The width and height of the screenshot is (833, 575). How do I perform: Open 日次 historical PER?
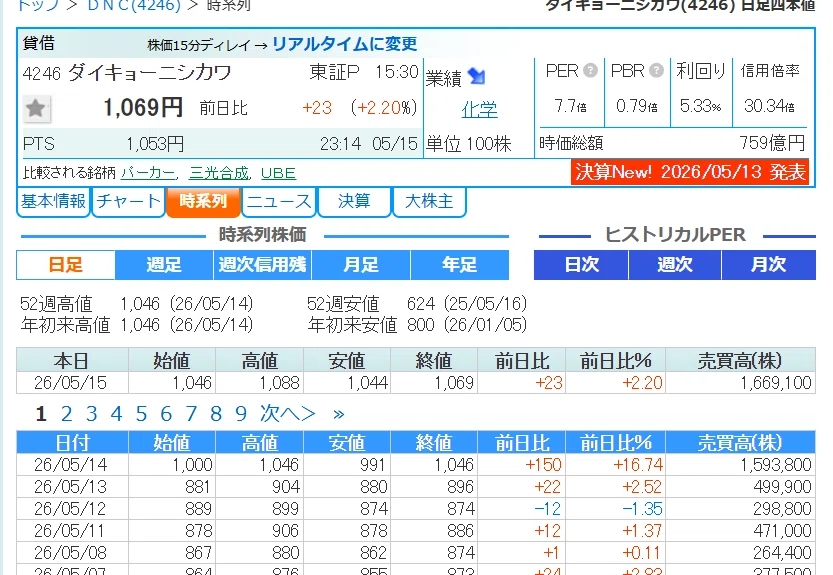coord(581,265)
